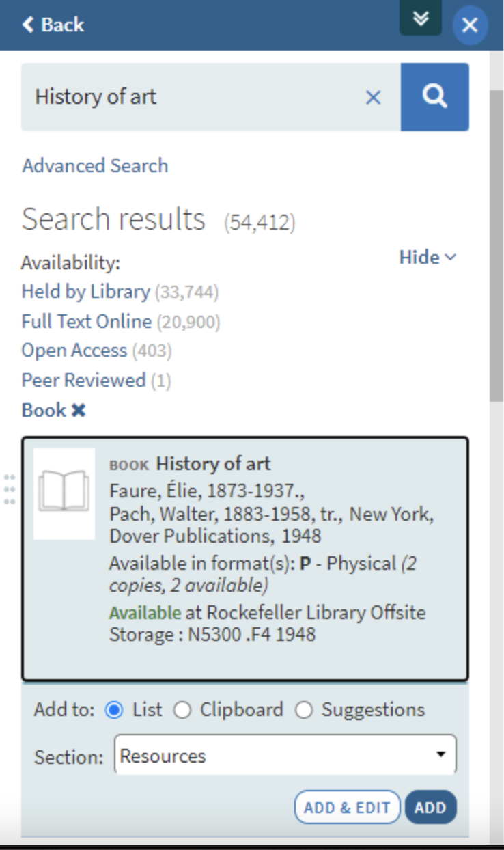Open Advanced Search
Screen dimensions: 504x850
click(94, 165)
